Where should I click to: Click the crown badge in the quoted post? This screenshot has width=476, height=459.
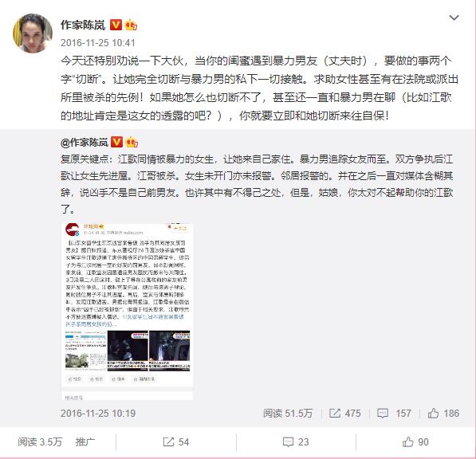point(132,142)
